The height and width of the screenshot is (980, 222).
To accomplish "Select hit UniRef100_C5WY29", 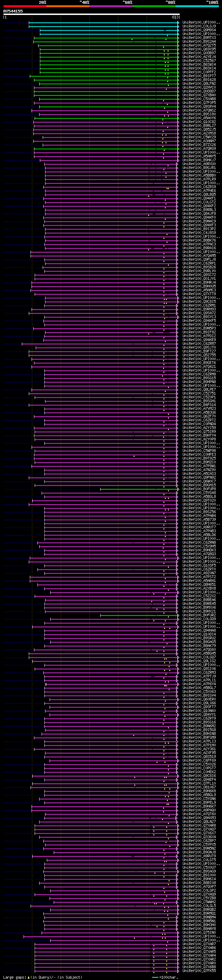I will point(199,137).
